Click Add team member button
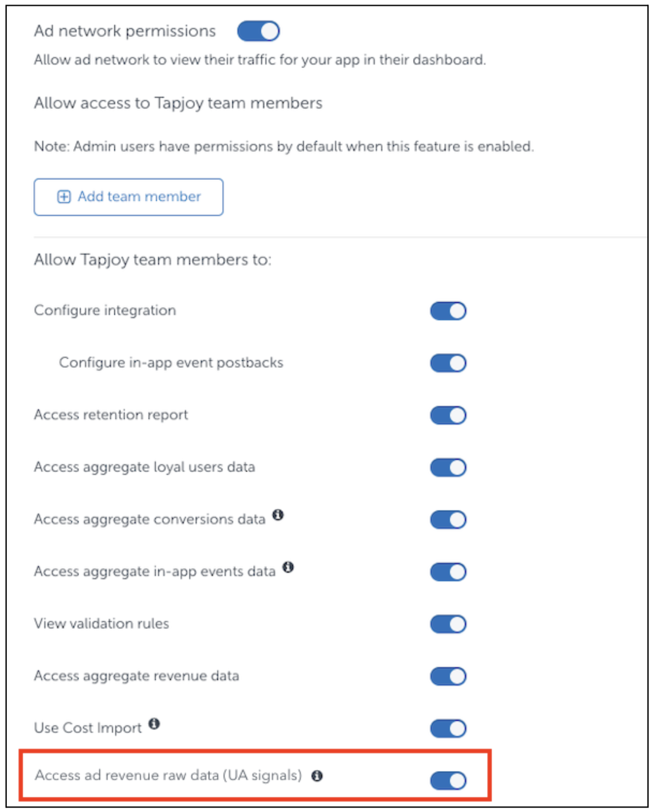653x812 pixels. point(128,197)
